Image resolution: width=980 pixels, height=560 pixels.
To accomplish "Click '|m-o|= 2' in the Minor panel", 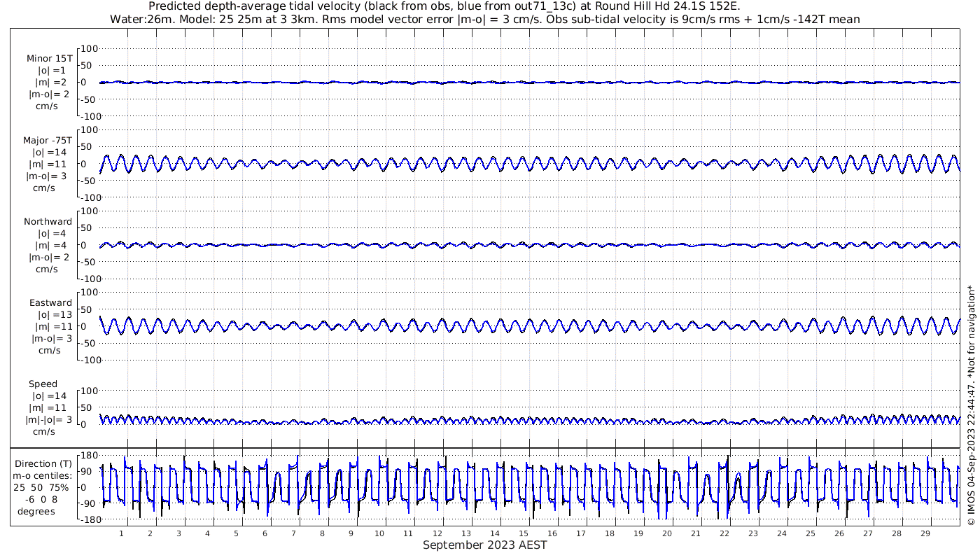I will (49, 94).
